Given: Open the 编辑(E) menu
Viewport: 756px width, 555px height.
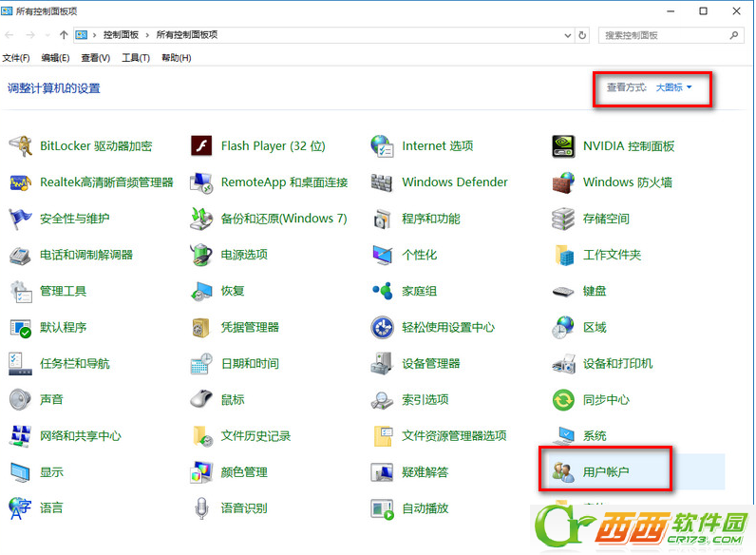Looking at the screenshot, I should [55, 58].
